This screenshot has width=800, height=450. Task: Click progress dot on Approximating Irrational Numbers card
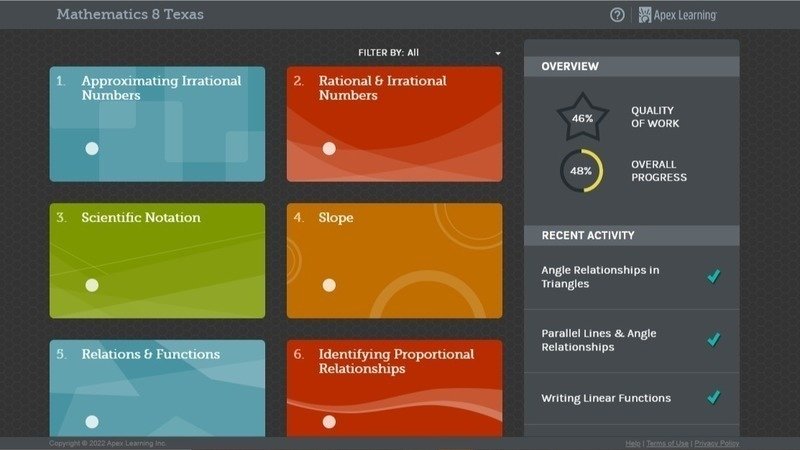click(92, 149)
